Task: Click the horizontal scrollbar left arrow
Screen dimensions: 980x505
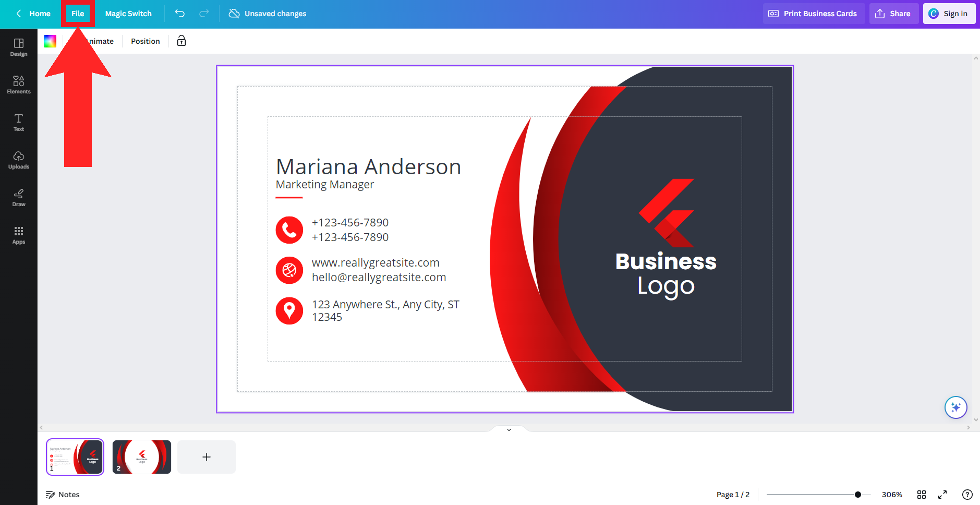Action: (42, 428)
